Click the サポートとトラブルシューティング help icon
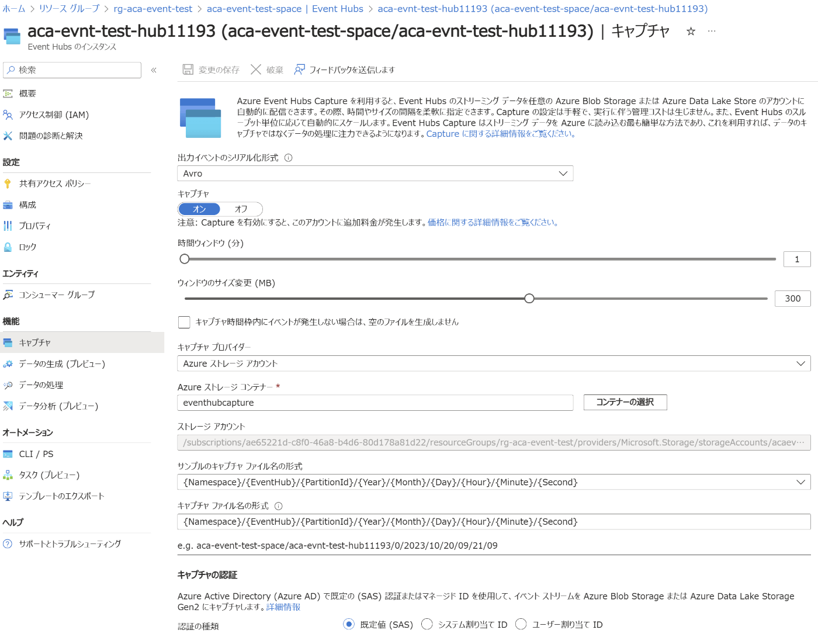The width and height of the screenshot is (818, 644). (x=8, y=543)
